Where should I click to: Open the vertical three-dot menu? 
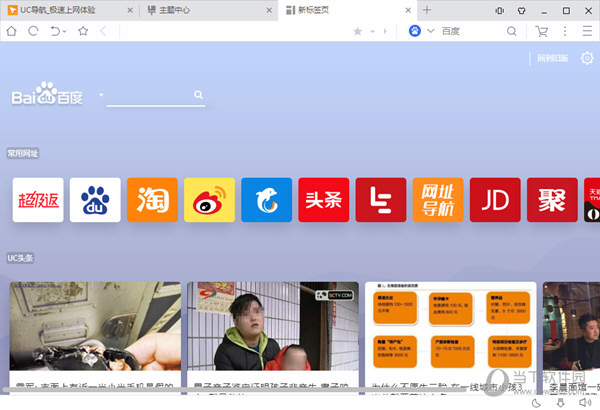[565, 31]
